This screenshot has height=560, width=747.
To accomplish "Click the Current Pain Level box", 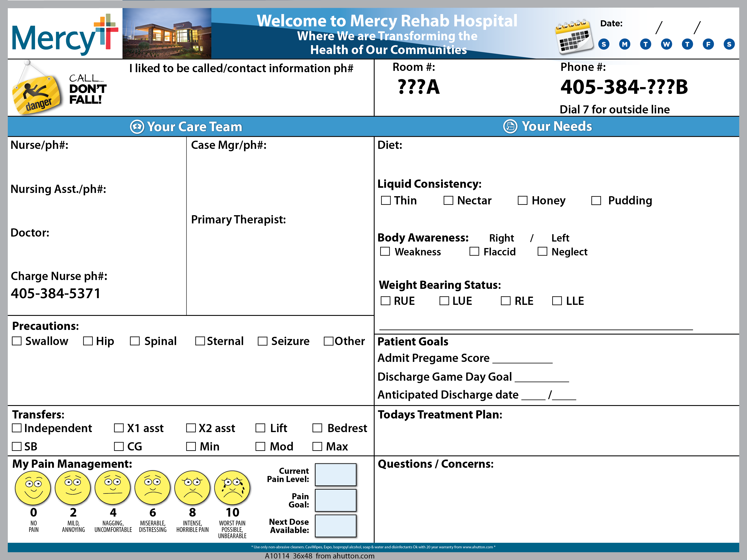I will [x=336, y=475].
